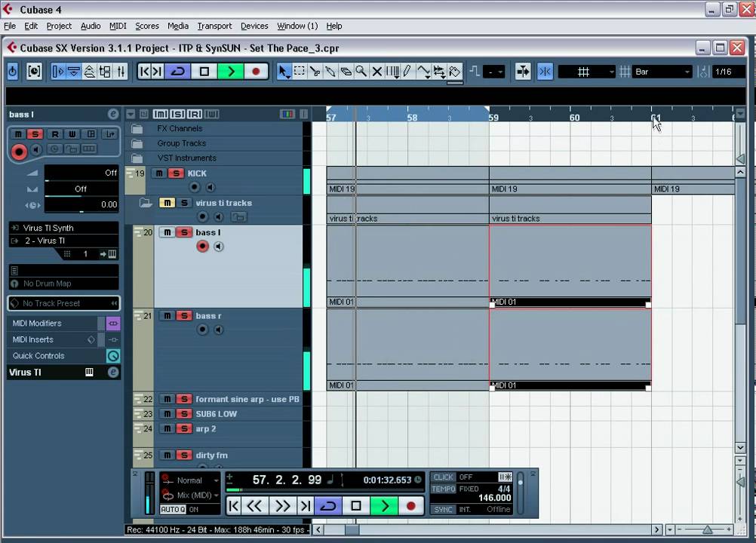Toggle the metronome CLICK button

coord(443,477)
